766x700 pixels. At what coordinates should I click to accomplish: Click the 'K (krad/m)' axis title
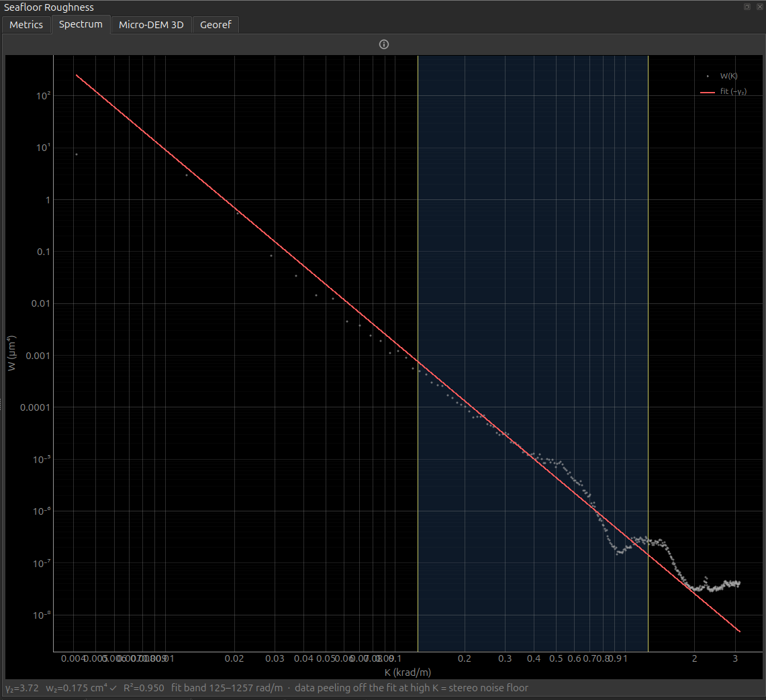click(x=408, y=672)
